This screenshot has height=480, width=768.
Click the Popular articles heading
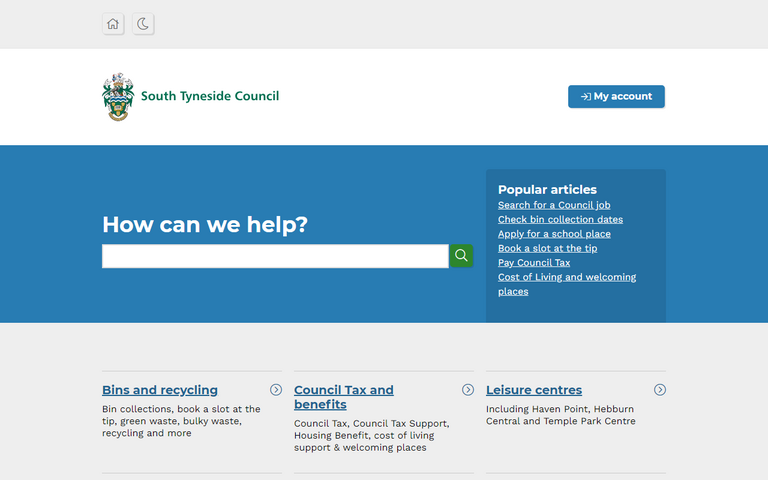click(547, 189)
